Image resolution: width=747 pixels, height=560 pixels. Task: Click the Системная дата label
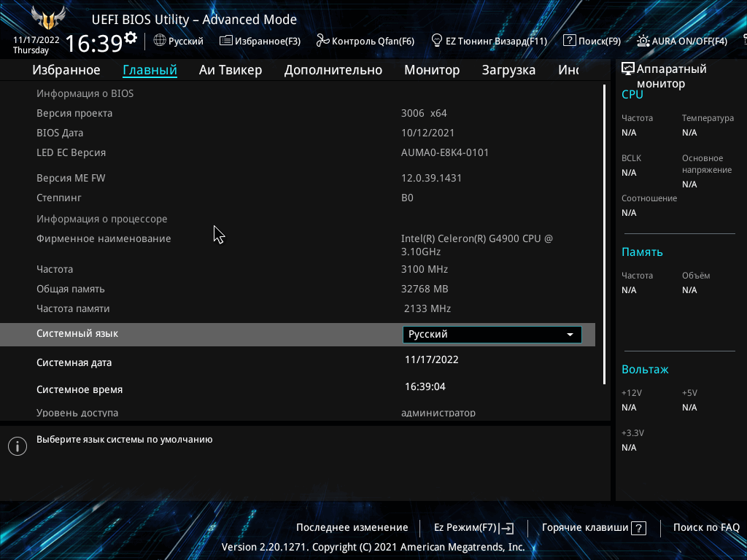coord(74,363)
